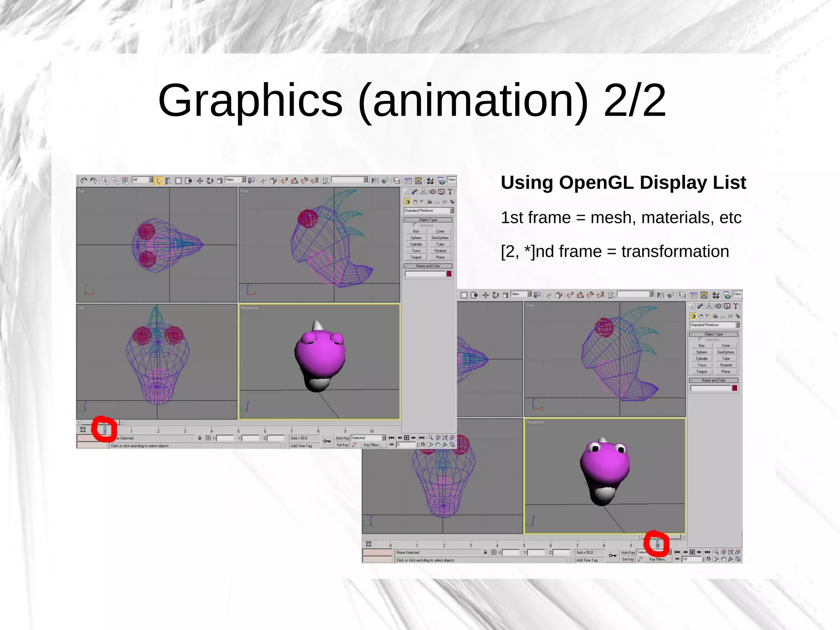The image size is (840, 630).
Task: Select Geometry category button in upper-left window
Action: [x=407, y=202]
